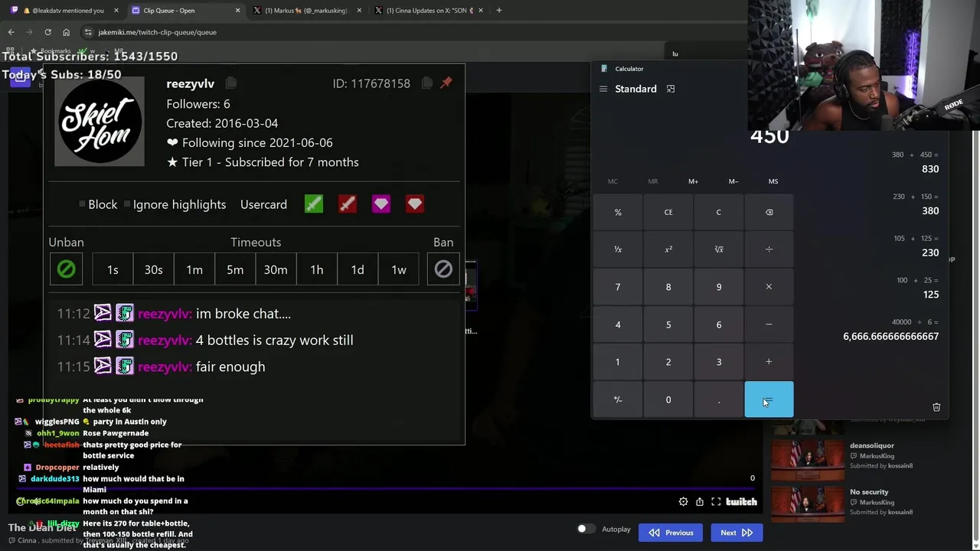
Task: Click calculator percent key
Action: pos(618,212)
